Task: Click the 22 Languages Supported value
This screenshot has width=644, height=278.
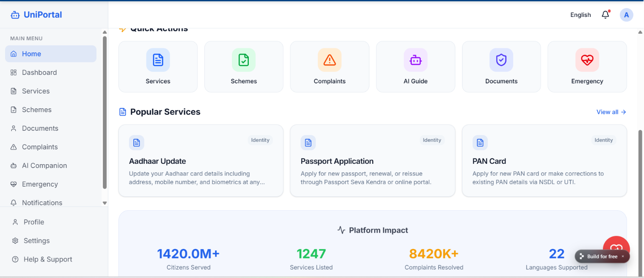Action: (557, 254)
